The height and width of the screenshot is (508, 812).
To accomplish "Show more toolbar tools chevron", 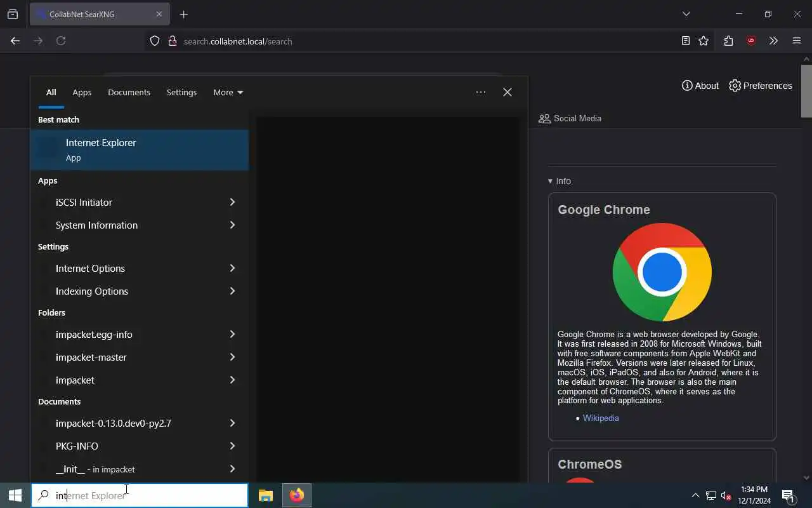I will tap(773, 41).
